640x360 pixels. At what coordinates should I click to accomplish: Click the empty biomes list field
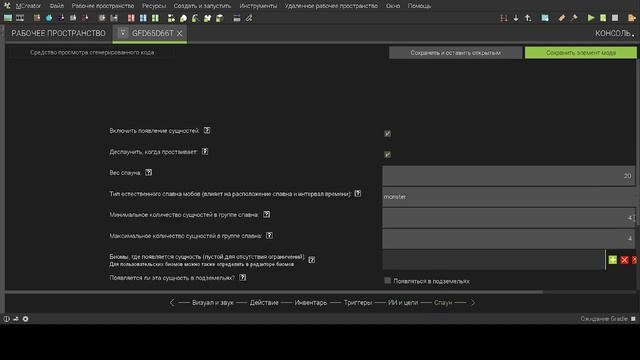pyautogui.click(x=493, y=260)
